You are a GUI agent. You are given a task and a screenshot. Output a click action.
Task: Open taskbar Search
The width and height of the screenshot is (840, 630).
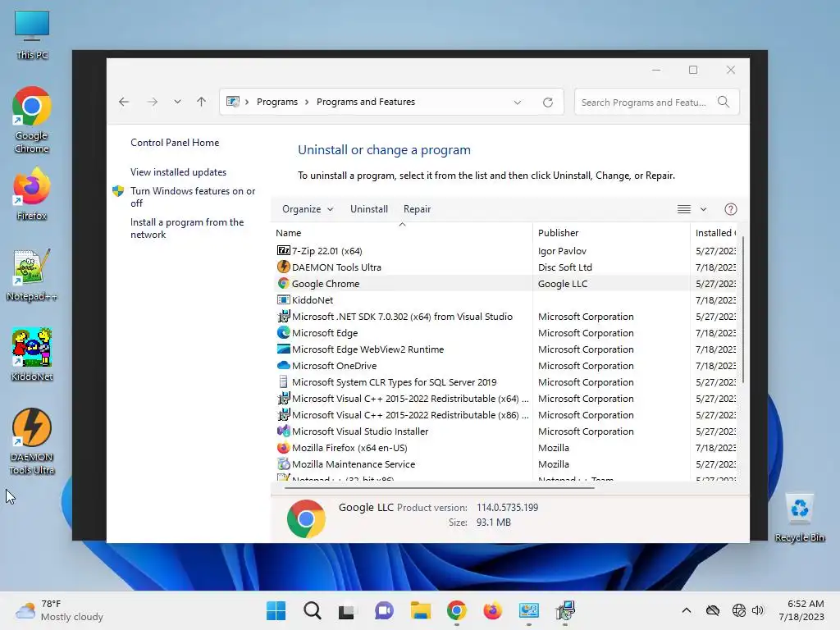point(313,610)
